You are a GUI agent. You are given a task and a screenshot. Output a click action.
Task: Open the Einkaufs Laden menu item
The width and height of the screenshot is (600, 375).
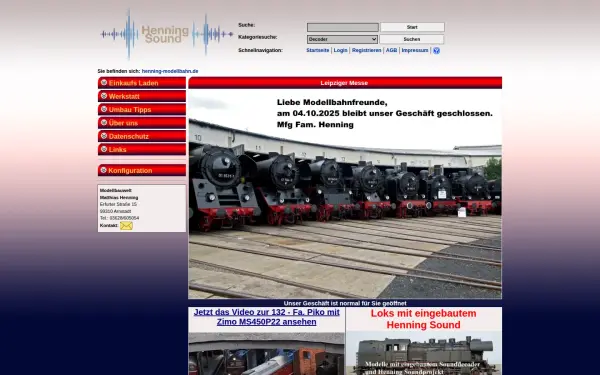(x=142, y=83)
